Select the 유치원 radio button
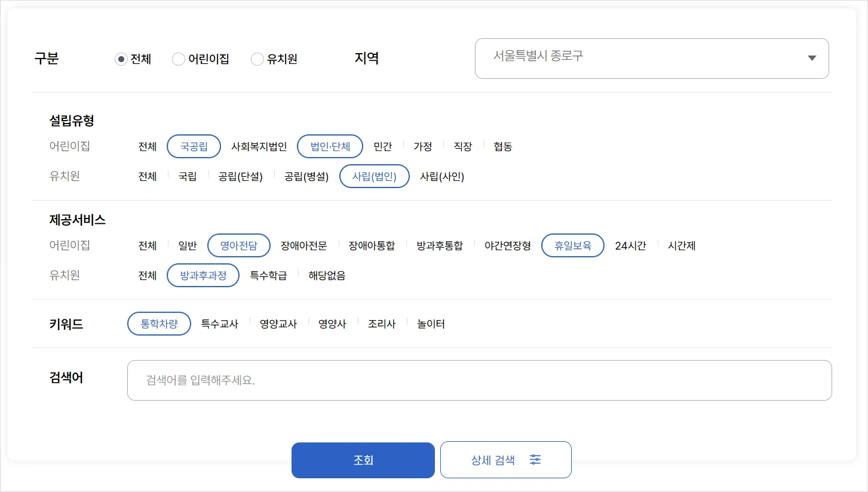Image resolution: width=868 pixels, height=492 pixels. [257, 59]
